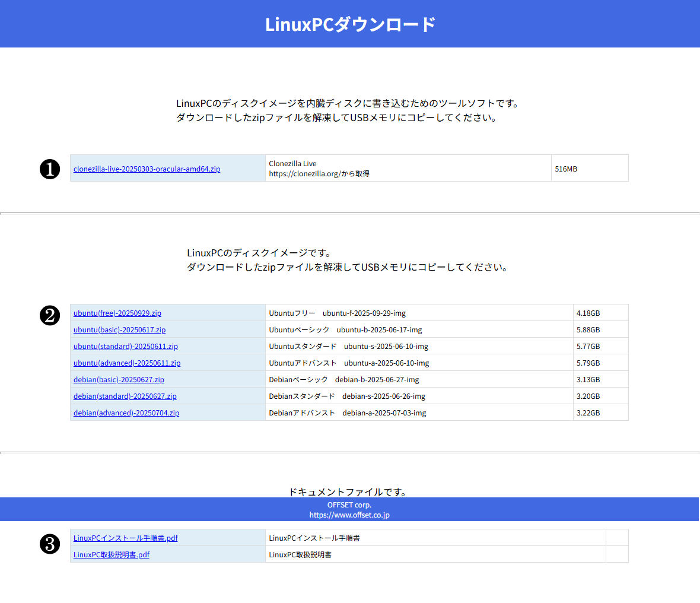700x603 pixels.
Task: Download the debian(basic)-20250627.zip file
Action: click(x=119, y=379)
